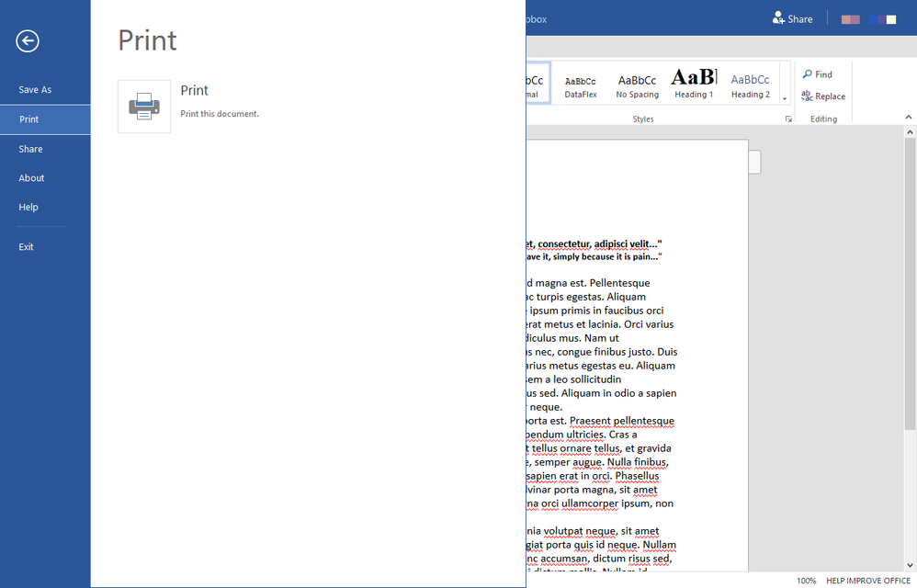Click Exit in the sidebar
Image resolution: width=917 pixels, height=588 pixels.
pos(26,247)
